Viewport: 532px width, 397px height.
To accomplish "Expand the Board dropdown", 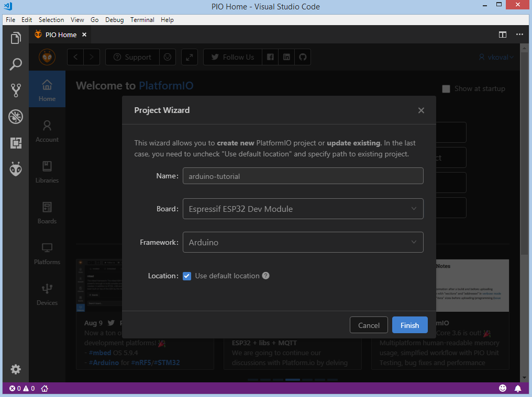I will pos(303,209).
